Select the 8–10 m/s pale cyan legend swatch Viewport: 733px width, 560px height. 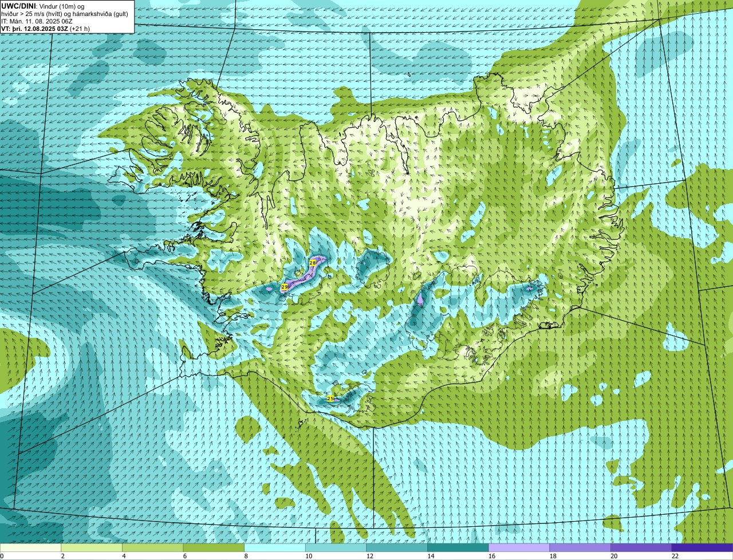point(274,547)
